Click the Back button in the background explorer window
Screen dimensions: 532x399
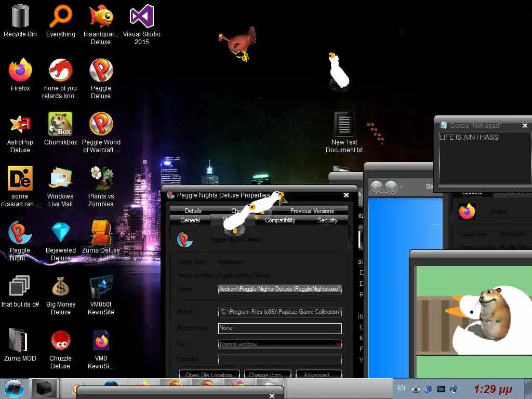[376, 187]
